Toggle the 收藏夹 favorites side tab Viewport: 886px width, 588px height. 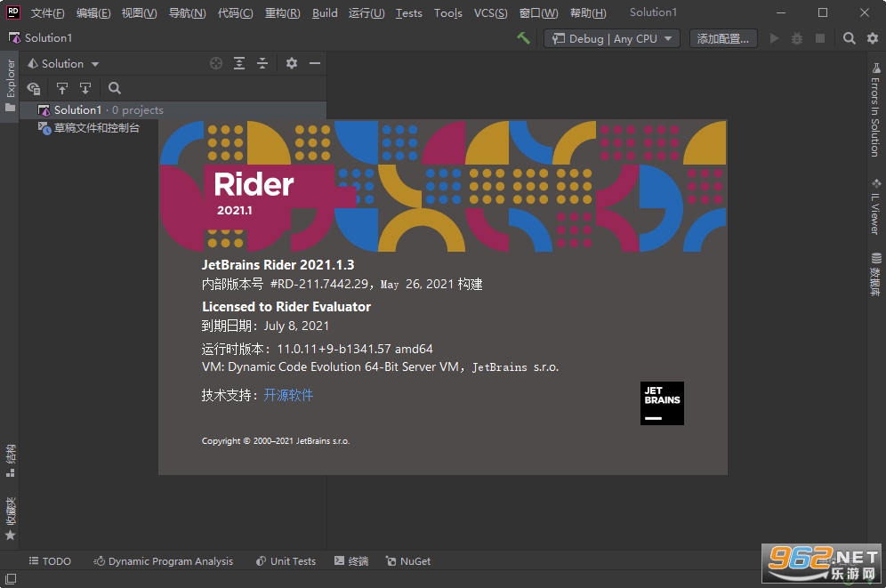point(10,519)
